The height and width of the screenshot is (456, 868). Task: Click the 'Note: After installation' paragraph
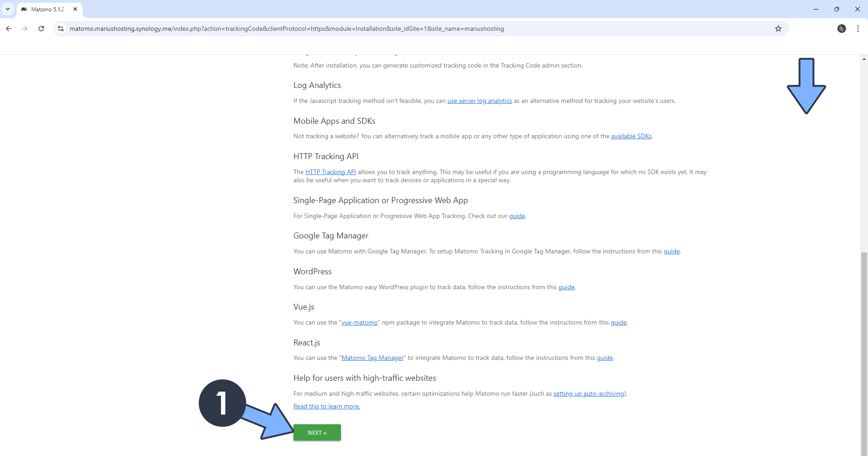(438, 66)
